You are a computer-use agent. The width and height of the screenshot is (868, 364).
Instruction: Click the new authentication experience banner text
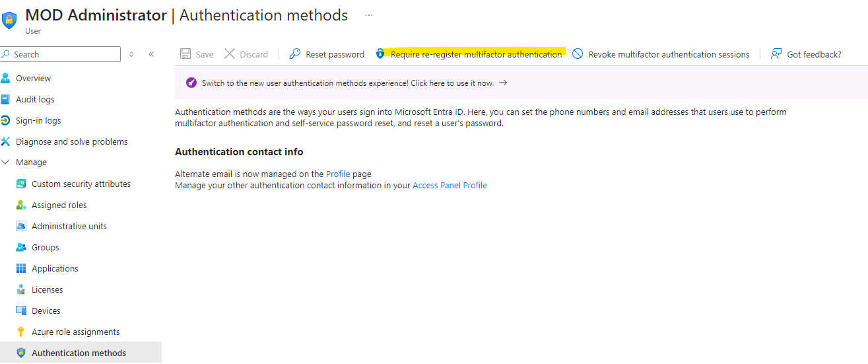coord(348,83)
